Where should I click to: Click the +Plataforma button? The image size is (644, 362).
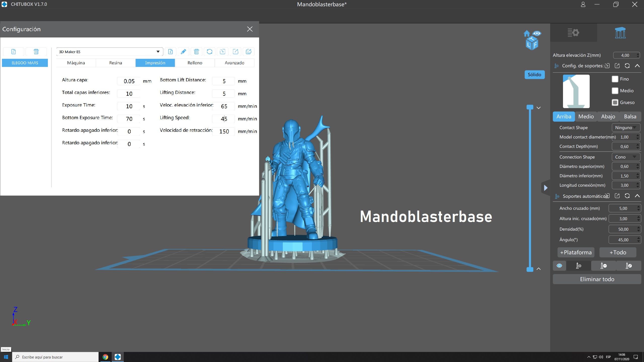tap(576, 252)
